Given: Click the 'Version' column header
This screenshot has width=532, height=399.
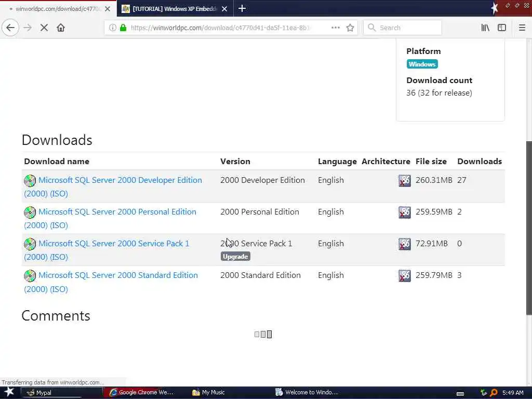Looking at the screenshot, I should point(235,161).
